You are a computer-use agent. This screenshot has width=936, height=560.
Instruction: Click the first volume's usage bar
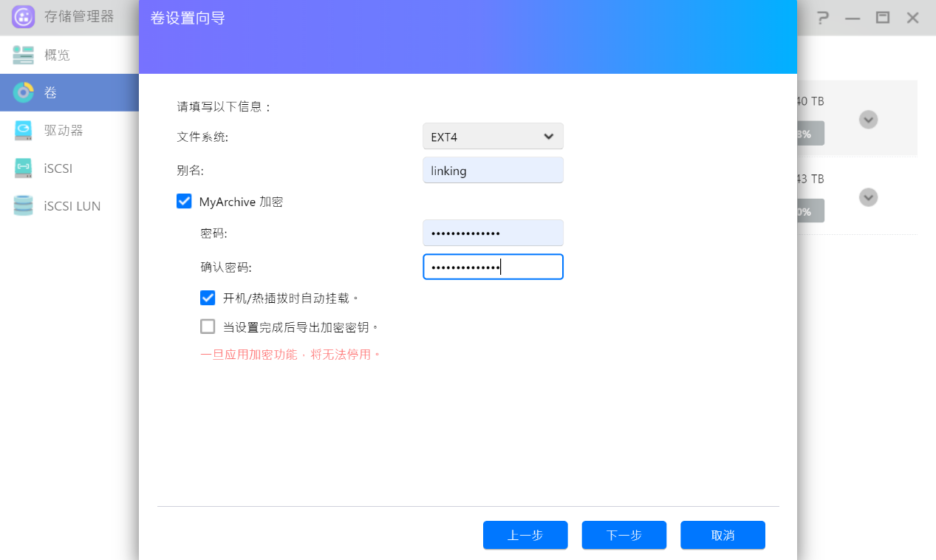click(x=810, y=134)
